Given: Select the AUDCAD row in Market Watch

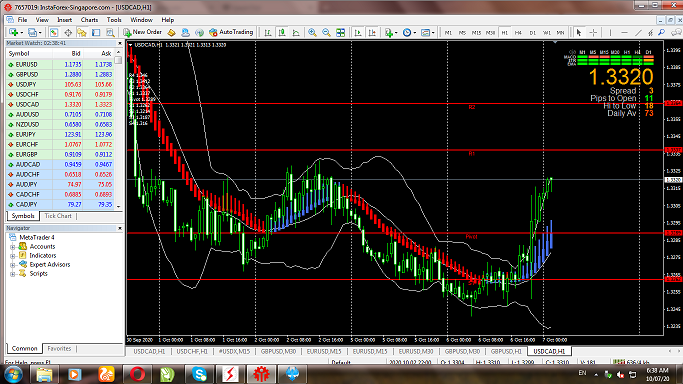Looking at the screenshot, I should point(61,165).
